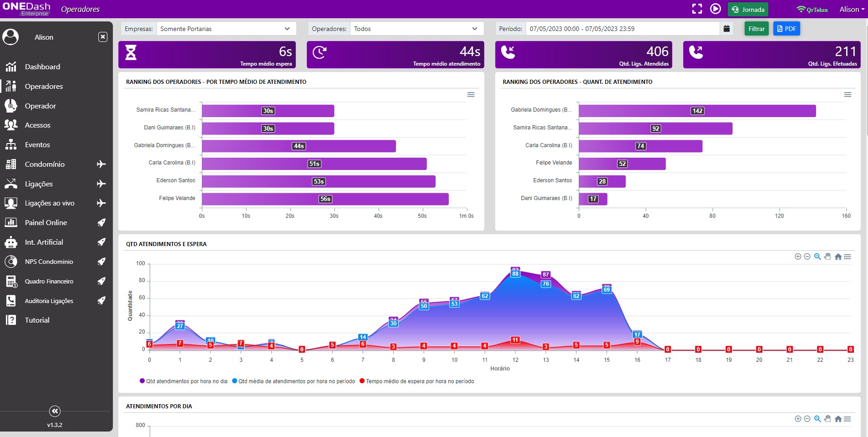Select pan hand tool on Qtd Atendimentos chart
Viewport: 868px width, 437px height.
[827, 257]
